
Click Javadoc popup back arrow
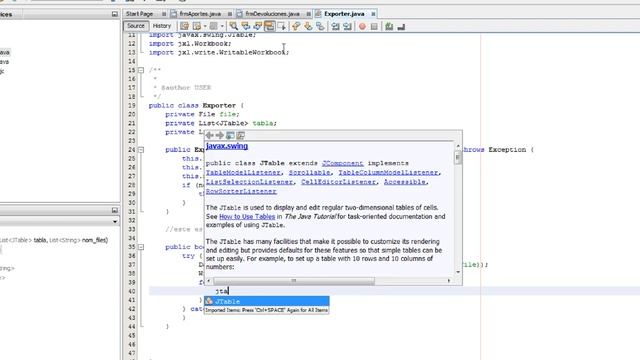(x=210, y=135)
